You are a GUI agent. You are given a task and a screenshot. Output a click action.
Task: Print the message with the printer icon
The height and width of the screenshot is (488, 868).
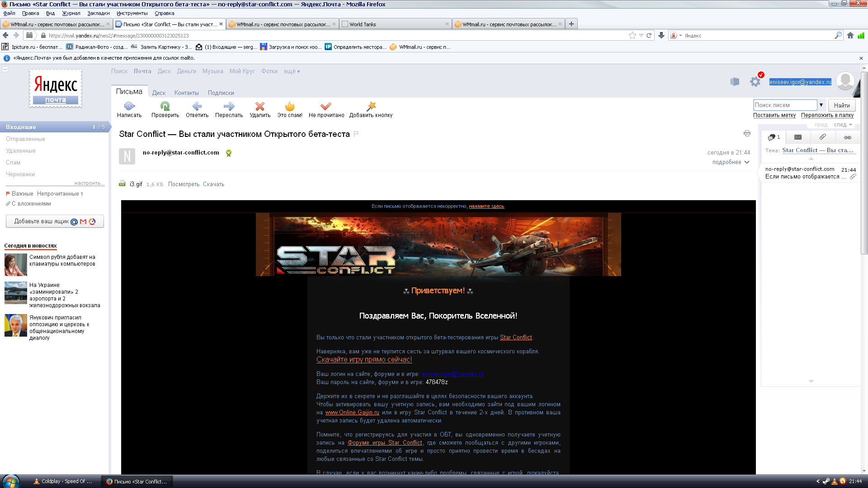pos(747,133)
